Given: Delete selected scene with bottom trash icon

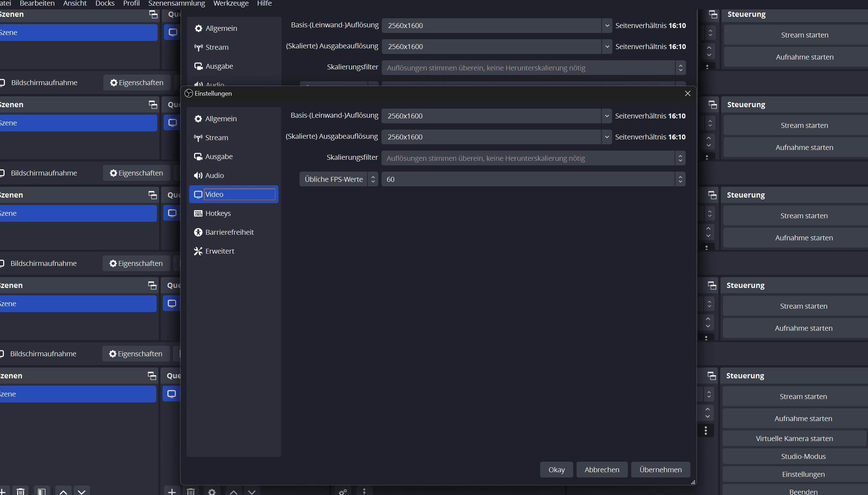Looking at the screenshot, I should [x=21, y=491].
